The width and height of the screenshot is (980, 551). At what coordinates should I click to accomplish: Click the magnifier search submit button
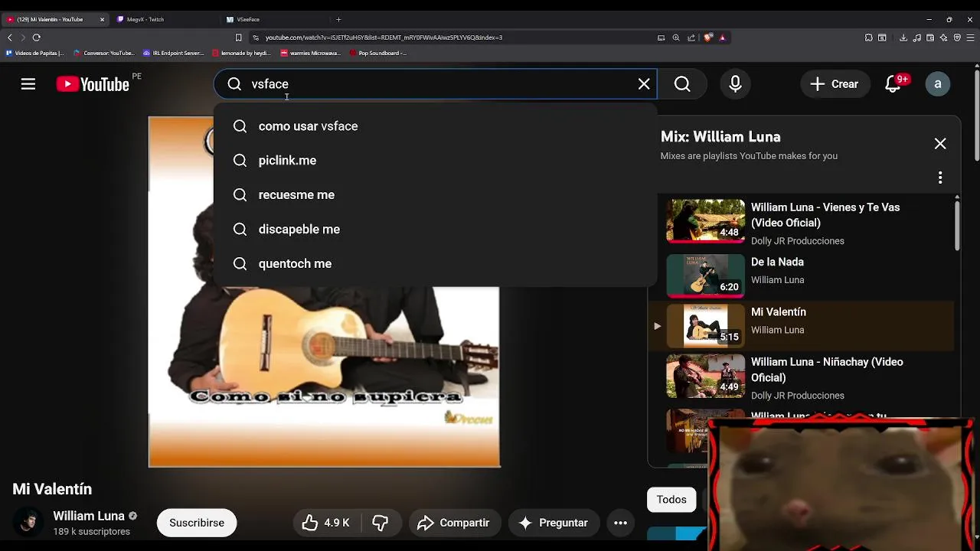tap(682, 84)
